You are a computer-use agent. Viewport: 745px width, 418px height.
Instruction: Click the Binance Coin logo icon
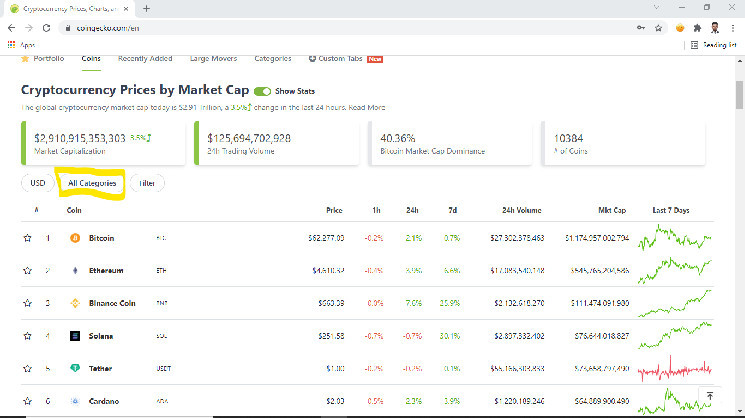tap(73, 302)
